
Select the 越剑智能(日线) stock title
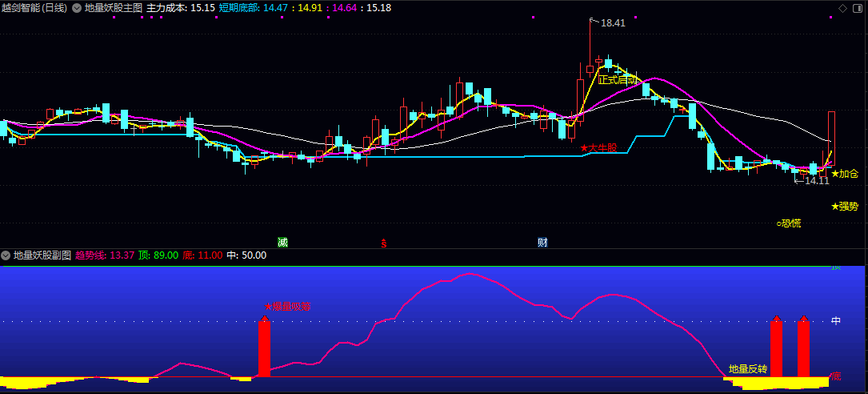(x=34, y=8)
